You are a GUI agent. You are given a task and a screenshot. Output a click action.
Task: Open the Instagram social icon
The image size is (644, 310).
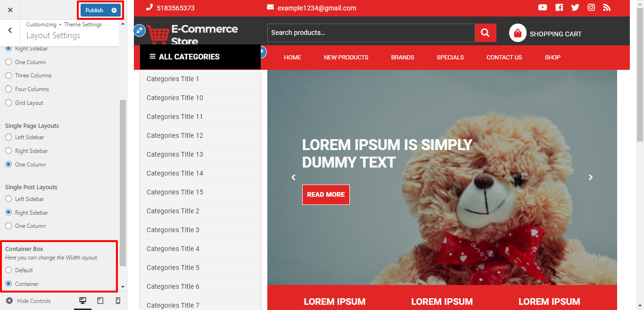pyautogui.click(x=591, y=8)
